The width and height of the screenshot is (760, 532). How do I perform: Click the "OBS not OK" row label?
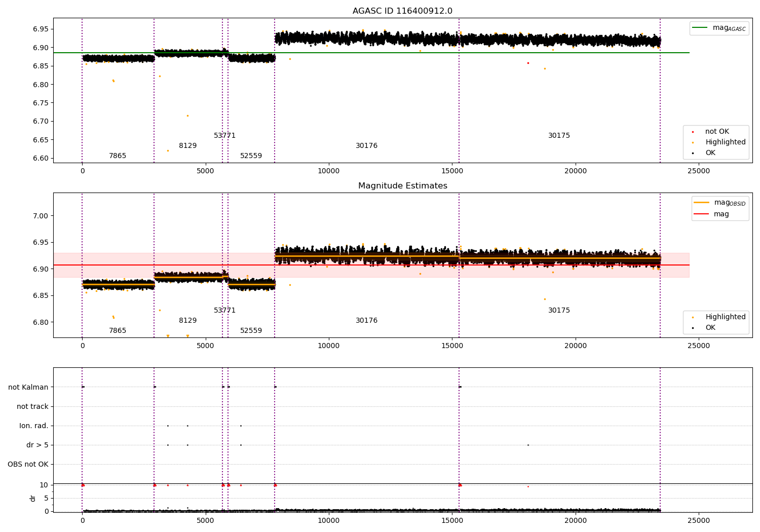(28, 465)
